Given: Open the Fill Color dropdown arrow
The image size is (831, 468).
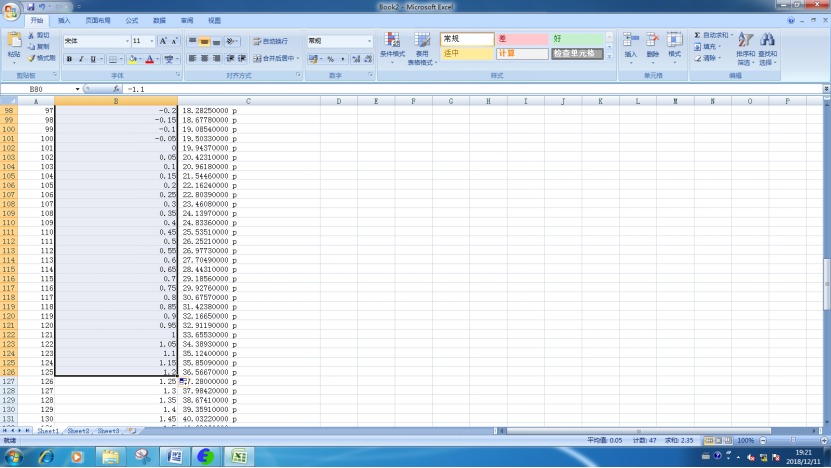Looking at the screenshot, I should point(140,59).
